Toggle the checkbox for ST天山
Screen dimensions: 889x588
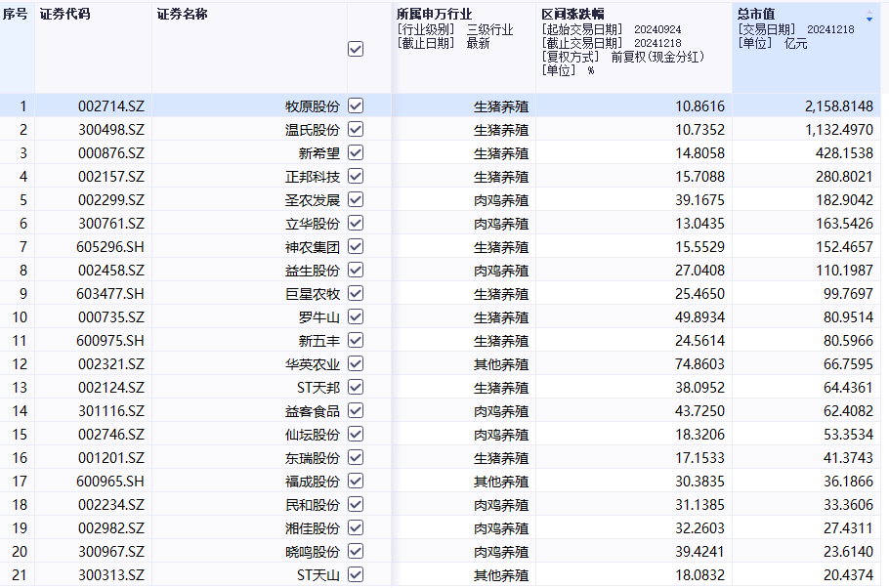pyautogui.click(x=356, y=574)
